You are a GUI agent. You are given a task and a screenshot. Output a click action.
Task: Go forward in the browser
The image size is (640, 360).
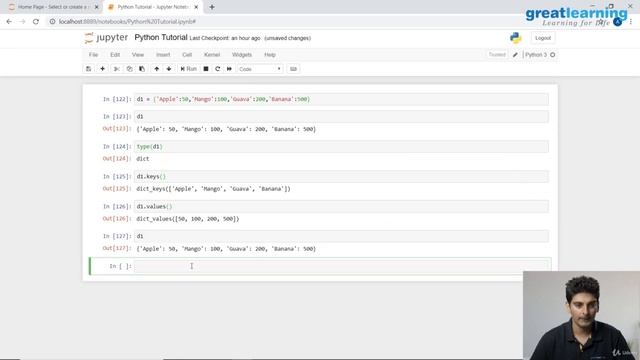point(22,22)
